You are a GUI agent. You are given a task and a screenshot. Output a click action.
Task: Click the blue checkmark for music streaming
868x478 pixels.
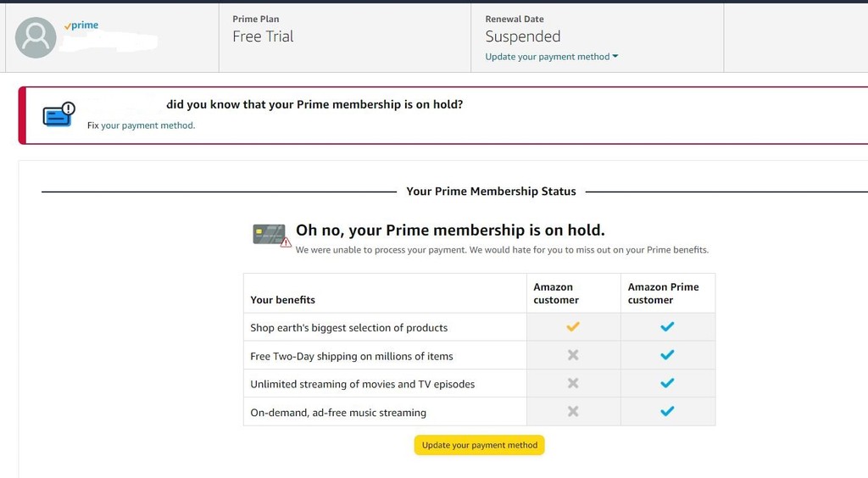pyautogui.click(x=667, y=412)
